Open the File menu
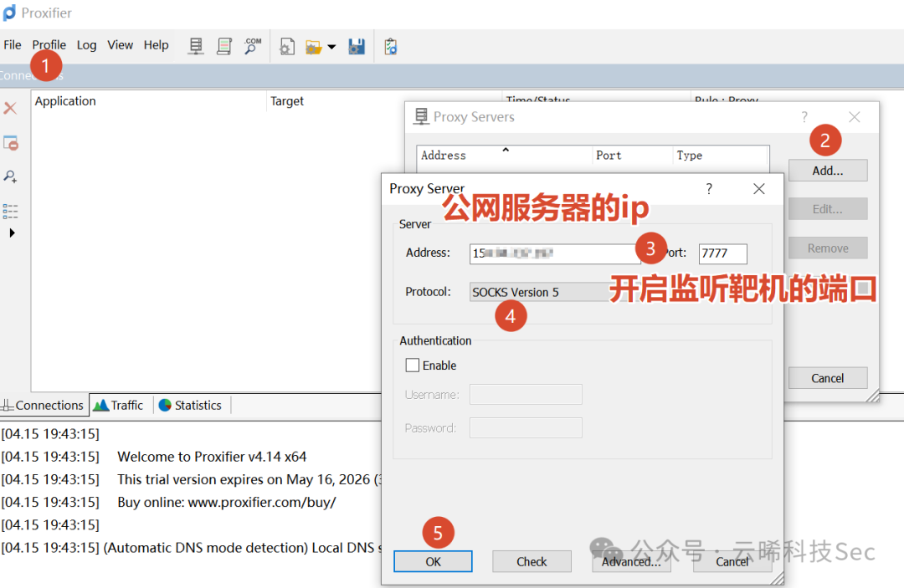The height and width of the screenshot is (588, 904). point(12,45)
